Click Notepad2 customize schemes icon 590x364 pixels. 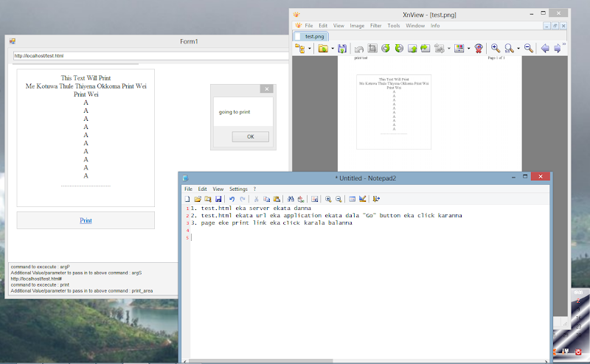click(362, 199)
